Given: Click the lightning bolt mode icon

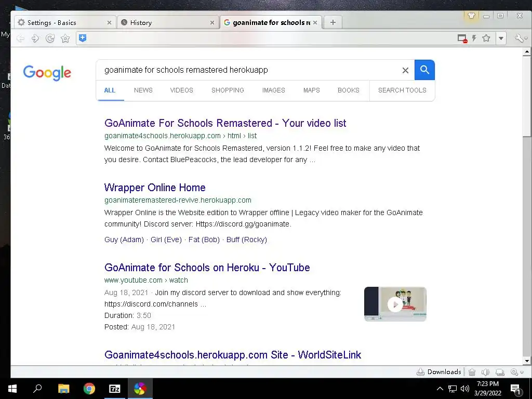Looking at the screenshot, I should coord(474,38).
